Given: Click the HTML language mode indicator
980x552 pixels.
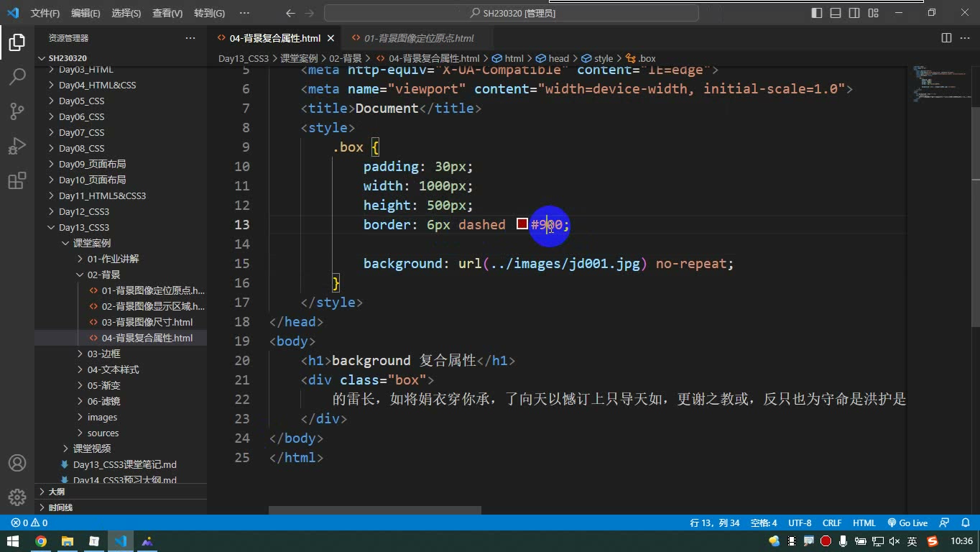Looking at the screenshot, I should pos(864,523).
